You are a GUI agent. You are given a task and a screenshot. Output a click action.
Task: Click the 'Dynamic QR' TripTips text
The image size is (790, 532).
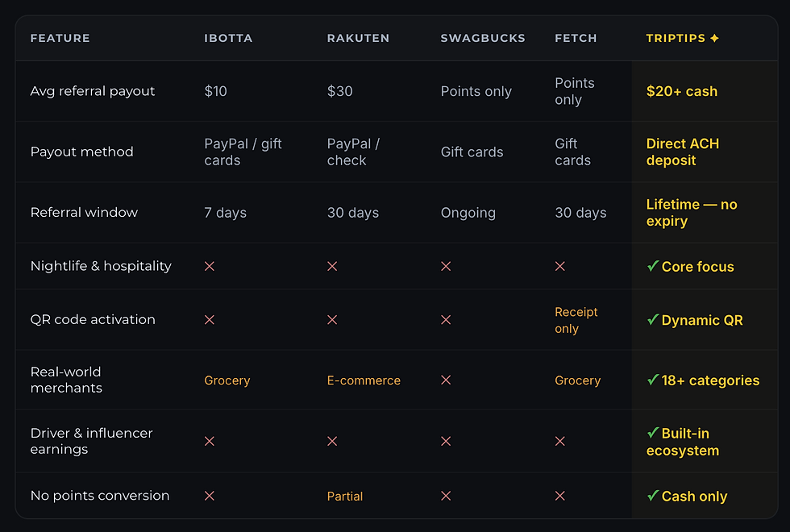[702, 320]
